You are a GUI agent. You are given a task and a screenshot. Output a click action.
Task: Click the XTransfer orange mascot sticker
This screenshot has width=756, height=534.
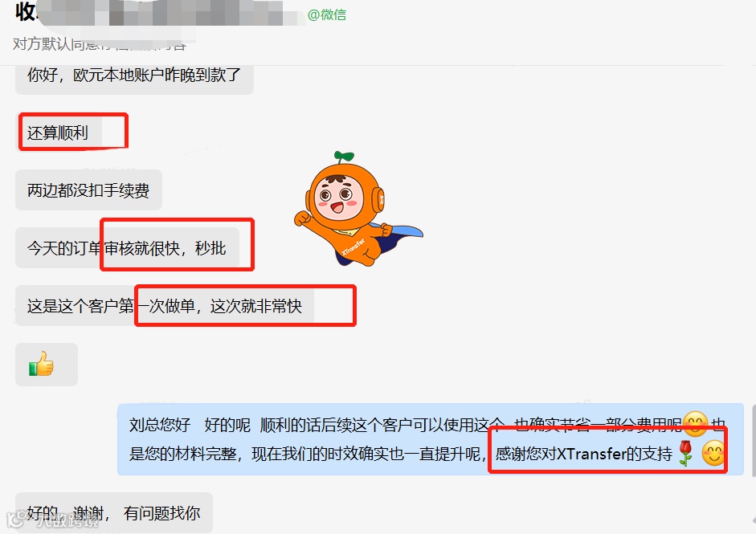click(358, 209)
